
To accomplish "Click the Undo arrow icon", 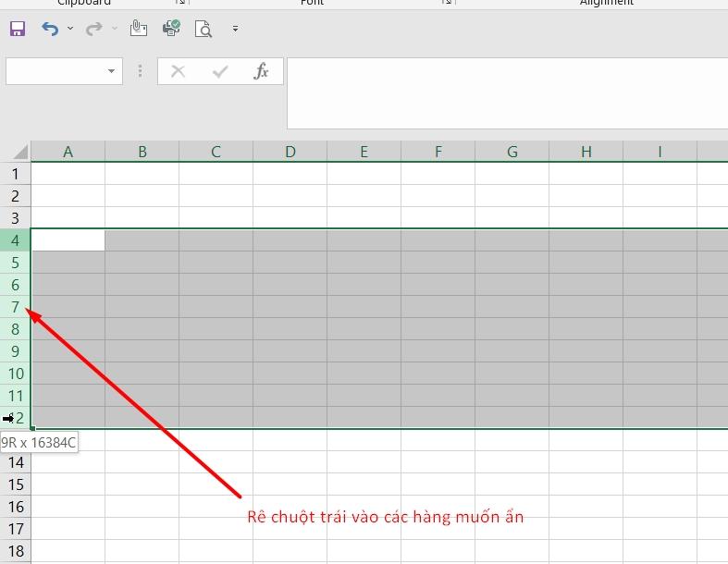I will pyautogui.click(x=50, y=29).
